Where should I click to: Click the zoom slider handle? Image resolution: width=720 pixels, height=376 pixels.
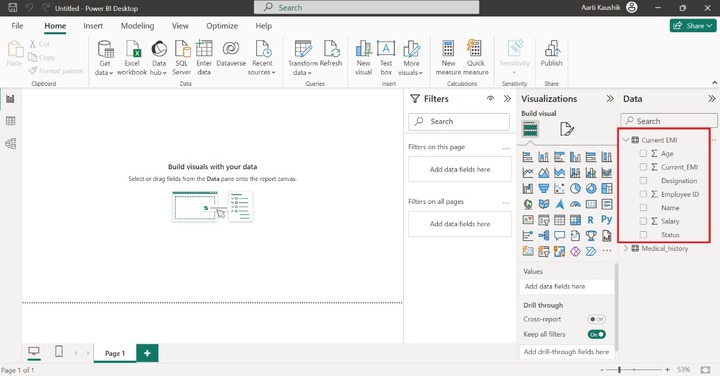tap(619, 370)
